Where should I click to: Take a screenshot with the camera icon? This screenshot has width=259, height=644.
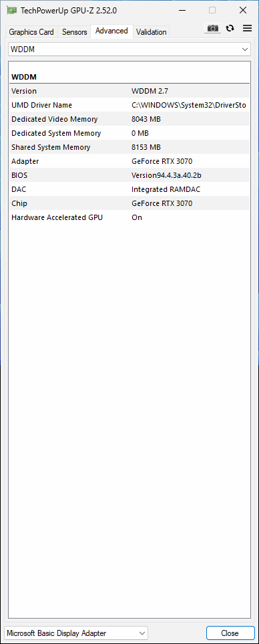pos(212,28)
